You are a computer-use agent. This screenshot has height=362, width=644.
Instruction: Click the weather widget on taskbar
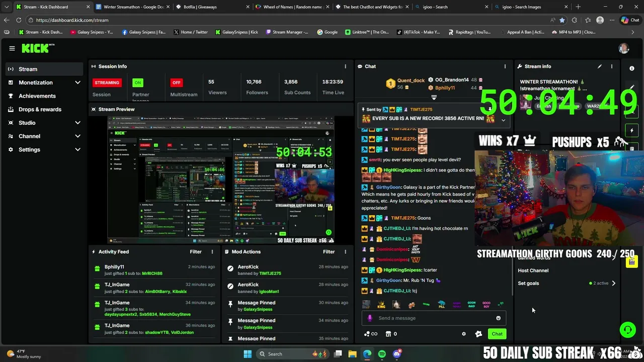(24, 354)
